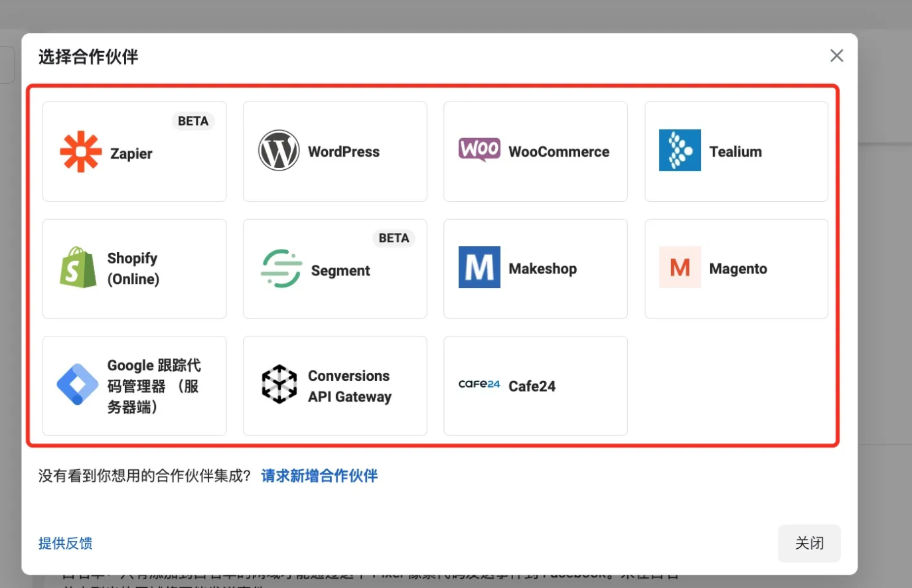
Task: Select the Conversions API Gateway cube icon
Action: pos(279,385)
